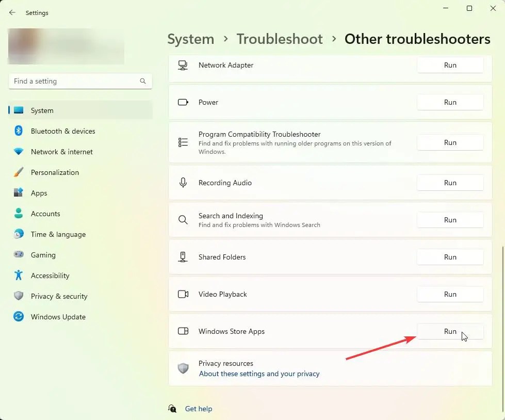Go back to System breadcrumb

click(191, 39)
